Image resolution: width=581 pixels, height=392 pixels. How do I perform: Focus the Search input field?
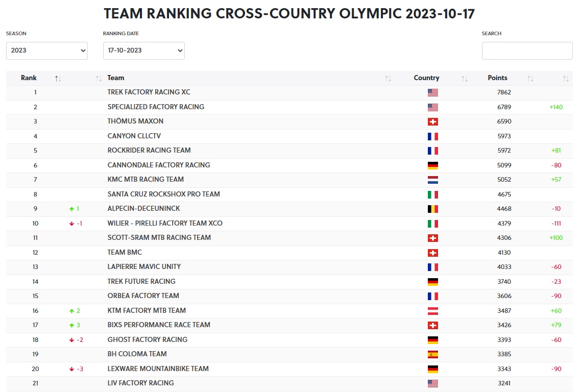click(527, 51)
